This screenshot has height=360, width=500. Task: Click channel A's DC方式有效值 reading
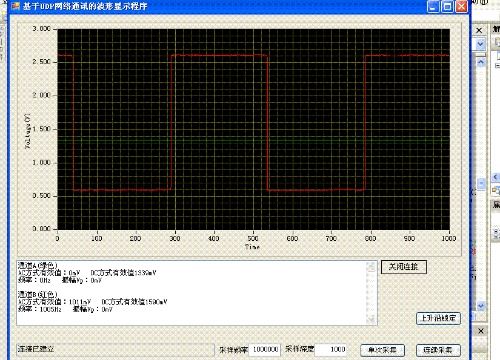pyautogui.click(x=123, y=273)
